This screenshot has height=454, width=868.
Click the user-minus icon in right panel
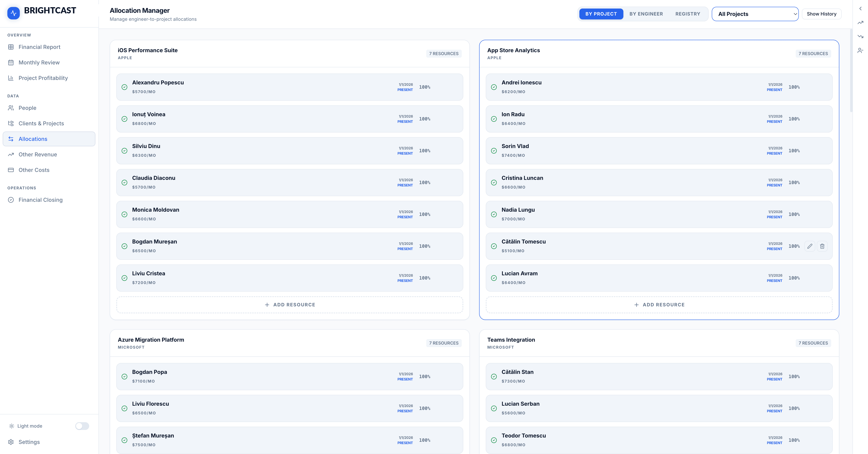point(860,51)
